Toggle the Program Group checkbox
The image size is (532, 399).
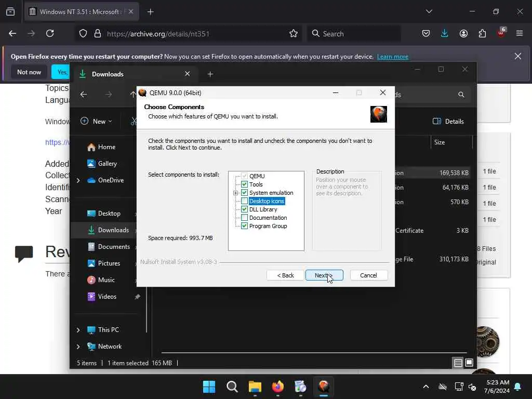pos(244,226)
